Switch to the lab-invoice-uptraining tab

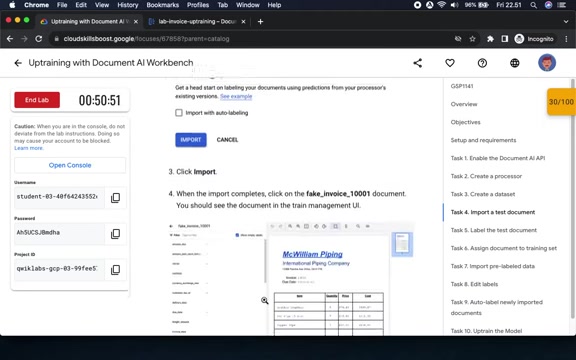[x=197, y=22]
